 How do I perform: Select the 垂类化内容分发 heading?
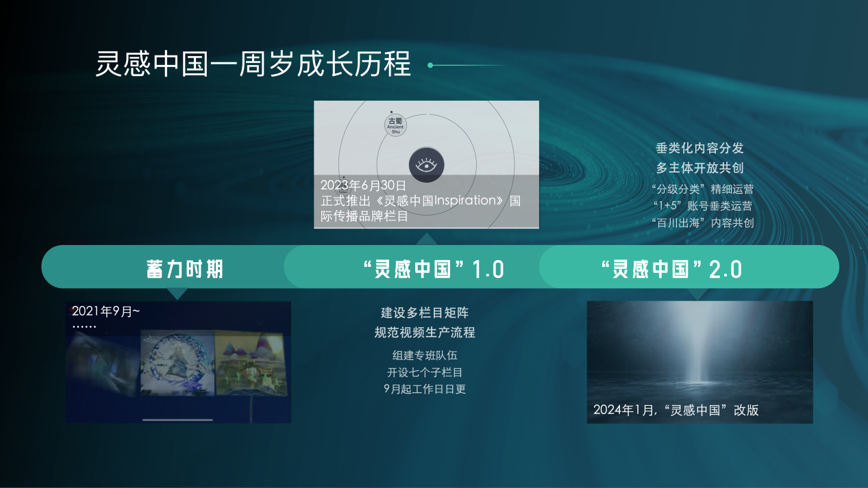click(x=699, y=149)
